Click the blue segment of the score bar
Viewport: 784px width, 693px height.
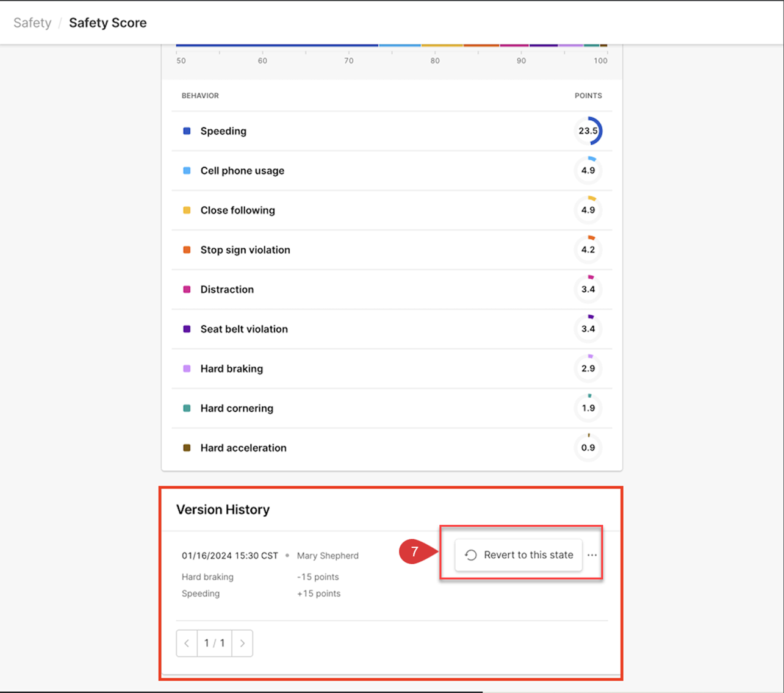pos(277,45)
